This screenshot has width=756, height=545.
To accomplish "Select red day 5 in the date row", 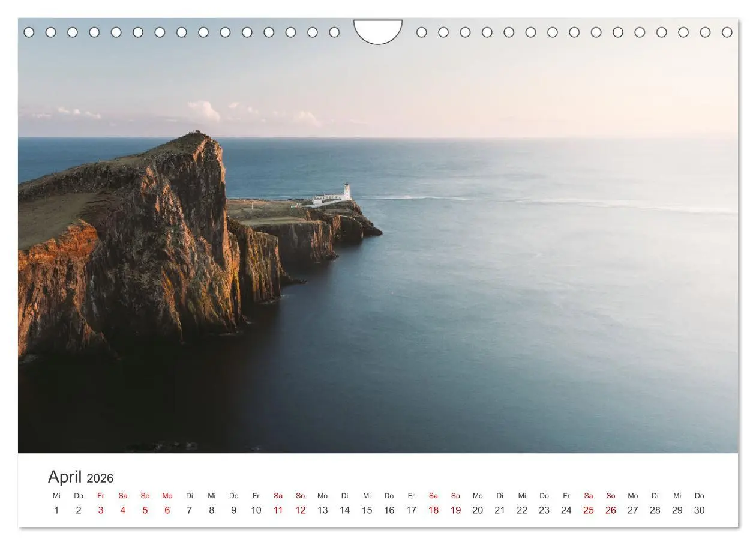I will (x=145, y=510).
